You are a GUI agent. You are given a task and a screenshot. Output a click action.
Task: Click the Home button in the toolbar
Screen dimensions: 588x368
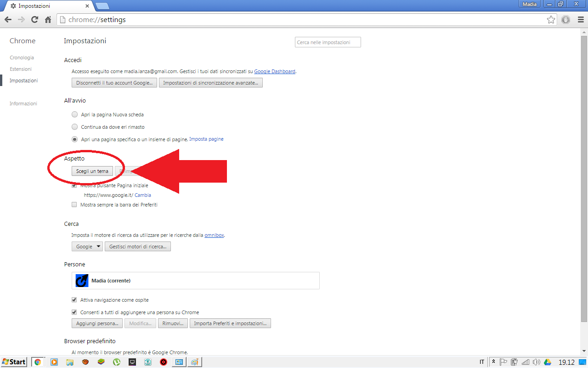(x=48, y=19)
